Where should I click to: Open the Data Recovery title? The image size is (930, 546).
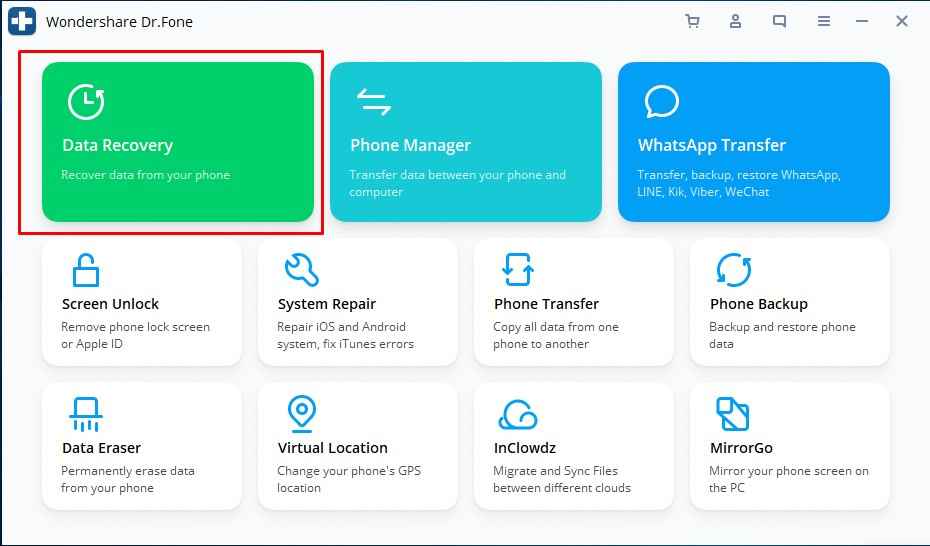[117, 145]
